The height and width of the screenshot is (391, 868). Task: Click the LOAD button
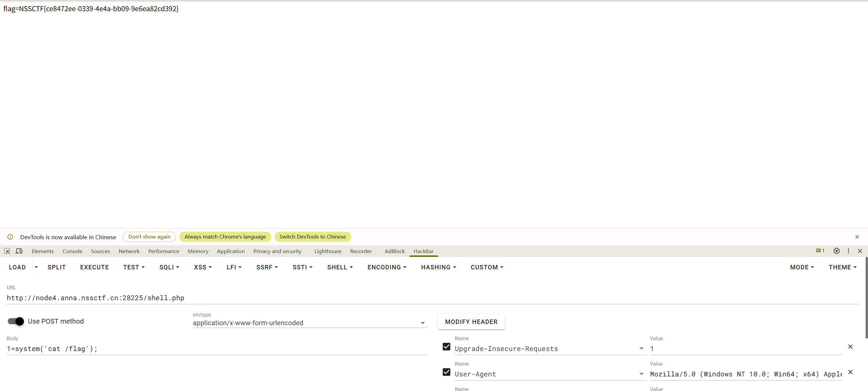(17, 267)
